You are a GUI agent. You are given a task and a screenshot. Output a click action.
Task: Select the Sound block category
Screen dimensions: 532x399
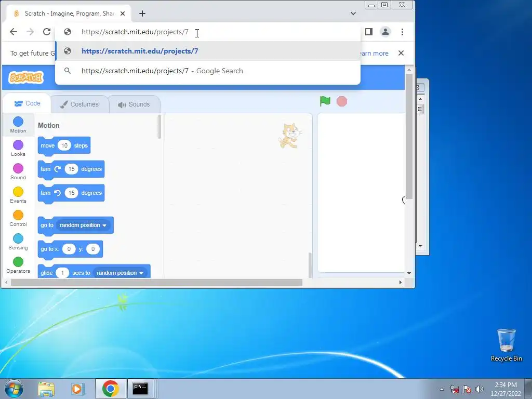click(x=18, y=171)
